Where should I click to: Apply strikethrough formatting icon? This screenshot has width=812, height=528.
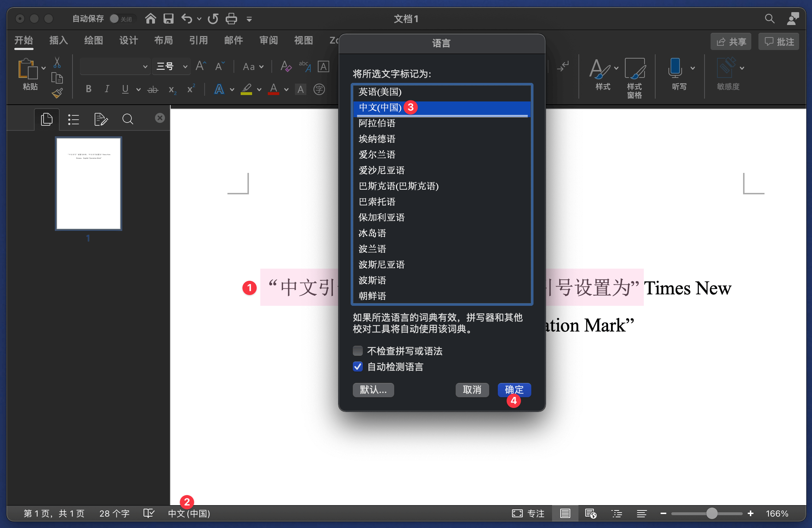153,89
